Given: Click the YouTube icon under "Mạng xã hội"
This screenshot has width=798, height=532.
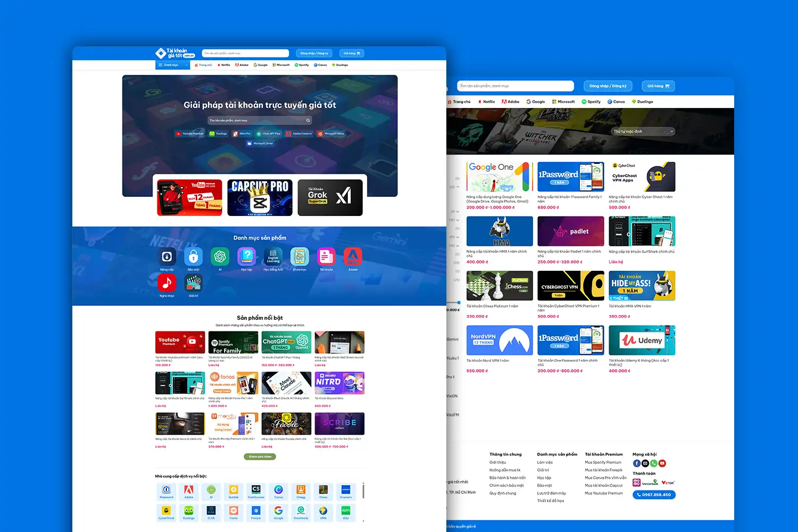Looking at the screenshot, I should [x=663, y=463].
